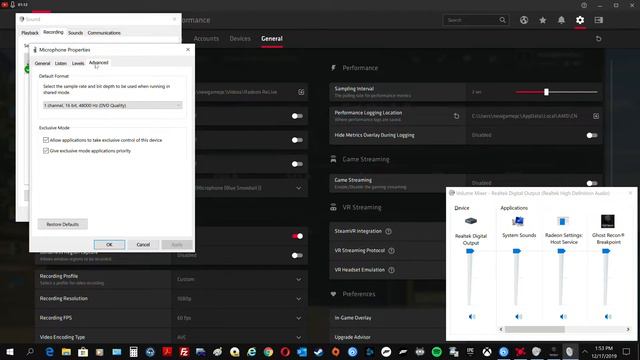The width and height of the screenshot is (640, 360).
Task: Turn off the red enabled toggle switch
Action: click(x=297, y=236)
